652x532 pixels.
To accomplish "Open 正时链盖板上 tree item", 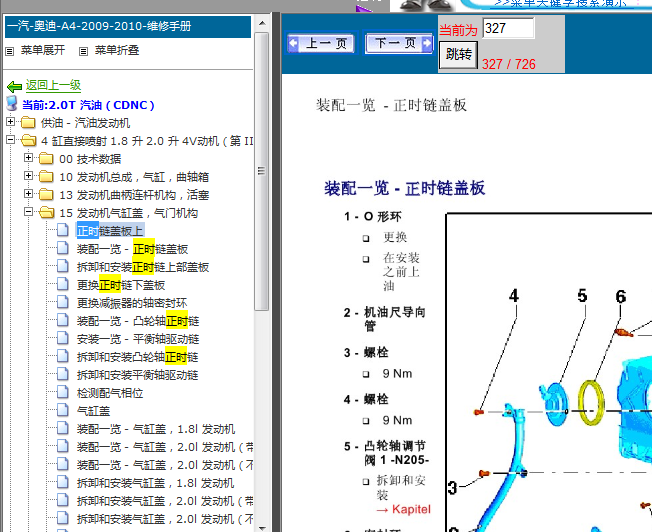I will [110, 231].
